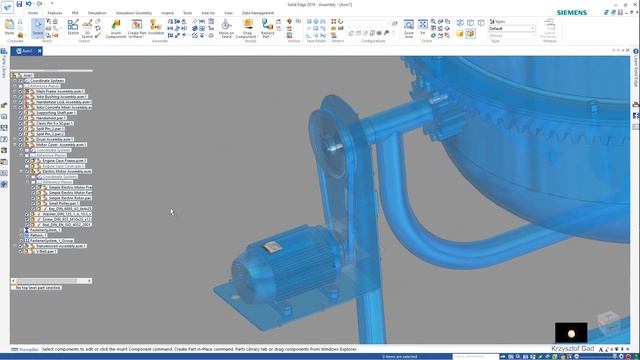
Task: Expand Main Frame Assembly.asm:1 node
Action: point(16,91)
